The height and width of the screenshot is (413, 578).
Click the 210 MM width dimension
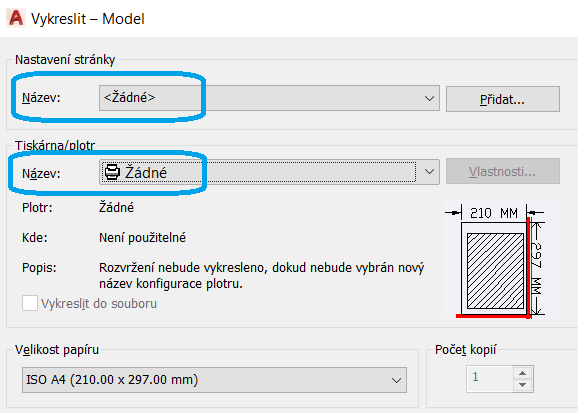pyautogui.click(x=494, y=213)
